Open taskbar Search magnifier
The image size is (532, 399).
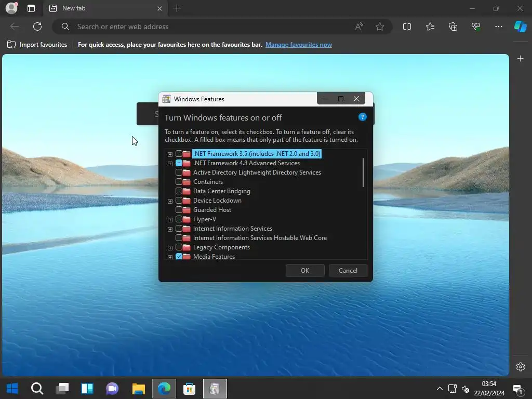37,389
